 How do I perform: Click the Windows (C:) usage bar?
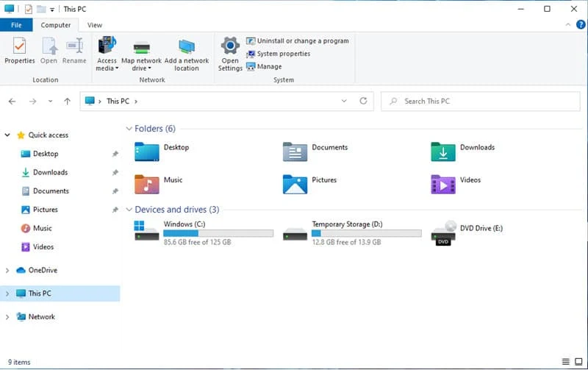(218, 233)
